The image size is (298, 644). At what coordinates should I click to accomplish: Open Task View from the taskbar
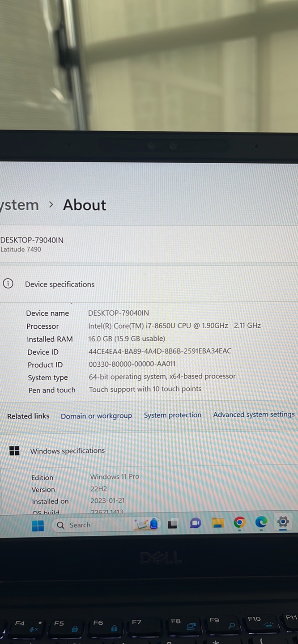pyautogui.click(x=173, y=524)
